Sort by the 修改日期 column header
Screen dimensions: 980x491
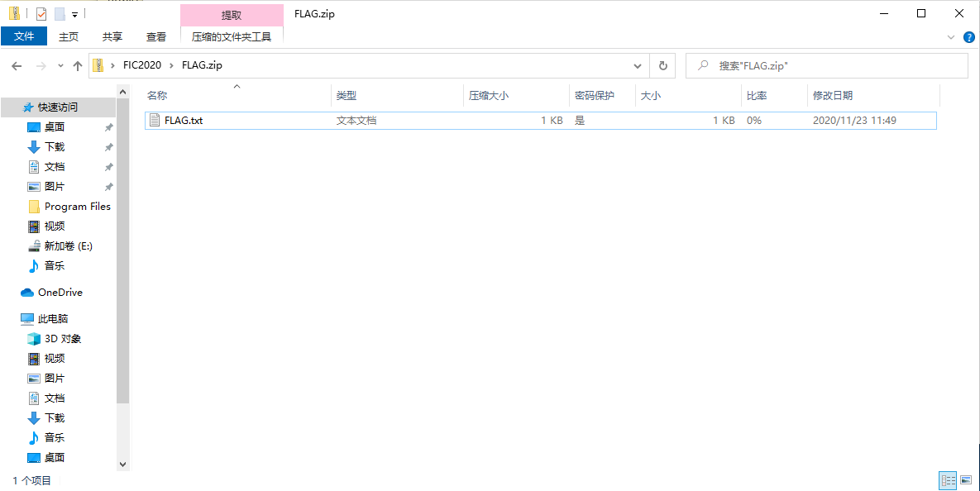(x=832, y=96)
